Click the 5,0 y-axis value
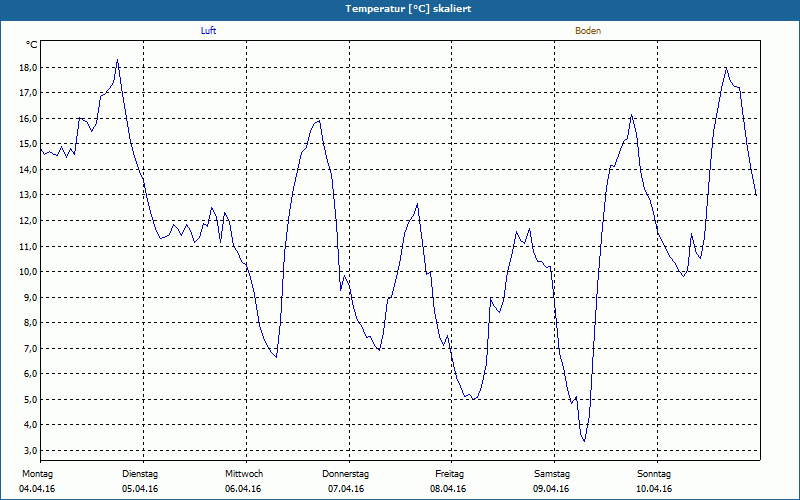This screenshot has width=800, height=500. point(31,399)
